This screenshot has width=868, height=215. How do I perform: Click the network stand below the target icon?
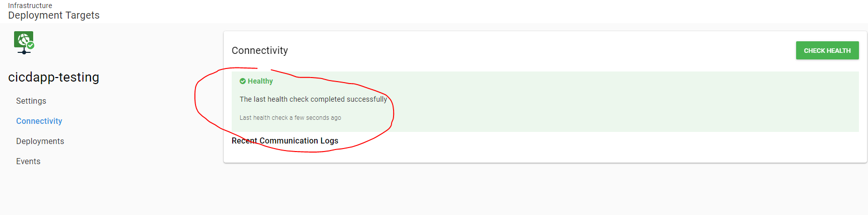point(24,51)
